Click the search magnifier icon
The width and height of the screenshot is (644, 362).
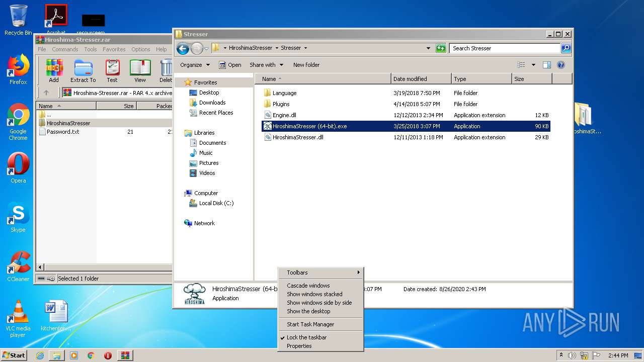(x=566, y=48)
